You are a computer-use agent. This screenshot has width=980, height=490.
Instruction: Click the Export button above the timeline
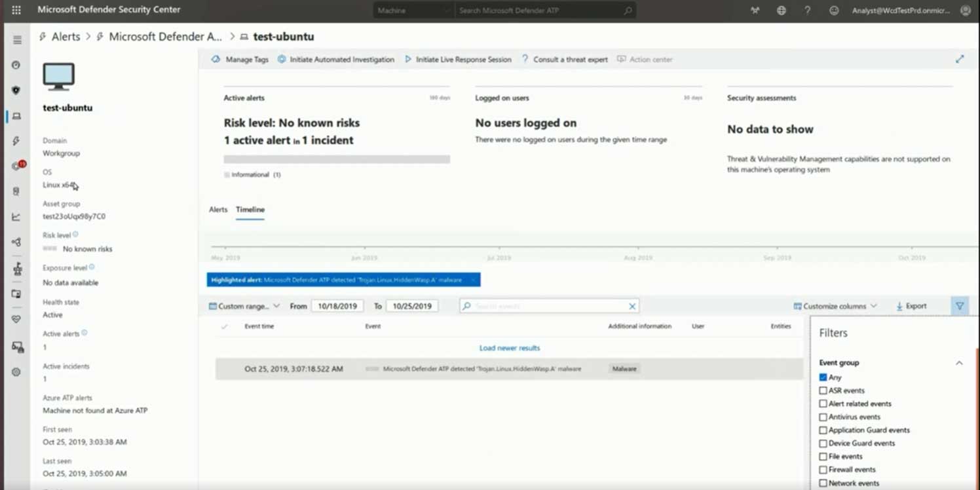(x=911, y=305)
